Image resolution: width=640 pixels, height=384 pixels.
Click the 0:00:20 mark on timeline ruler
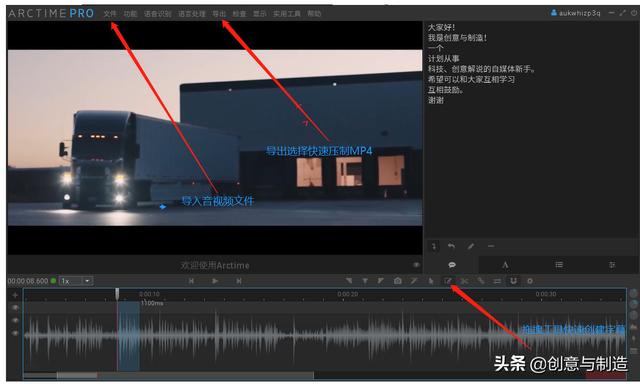[x=347, y=294]
